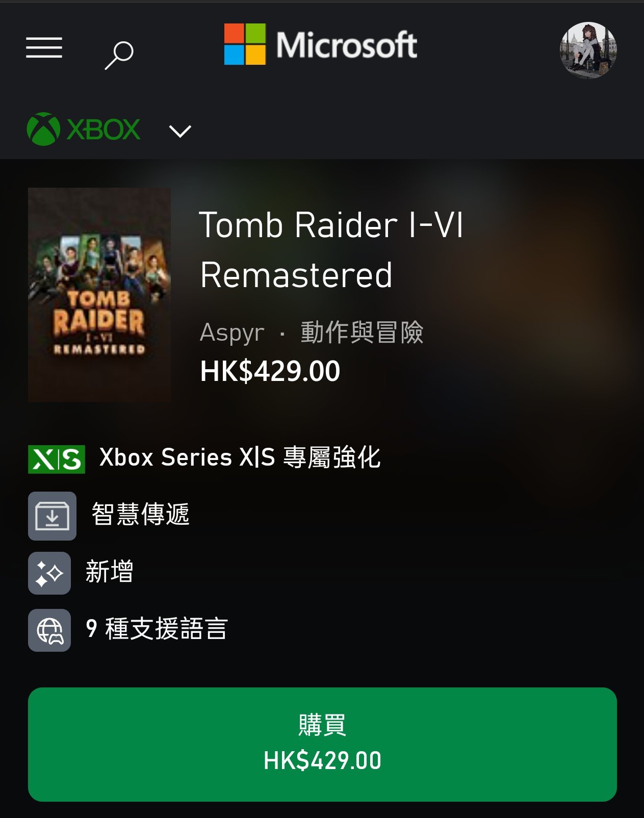The width and height of the screenshot is (644, 818).
Task: Click the 智慧傳遞 feature label
Action: point(141,514)
